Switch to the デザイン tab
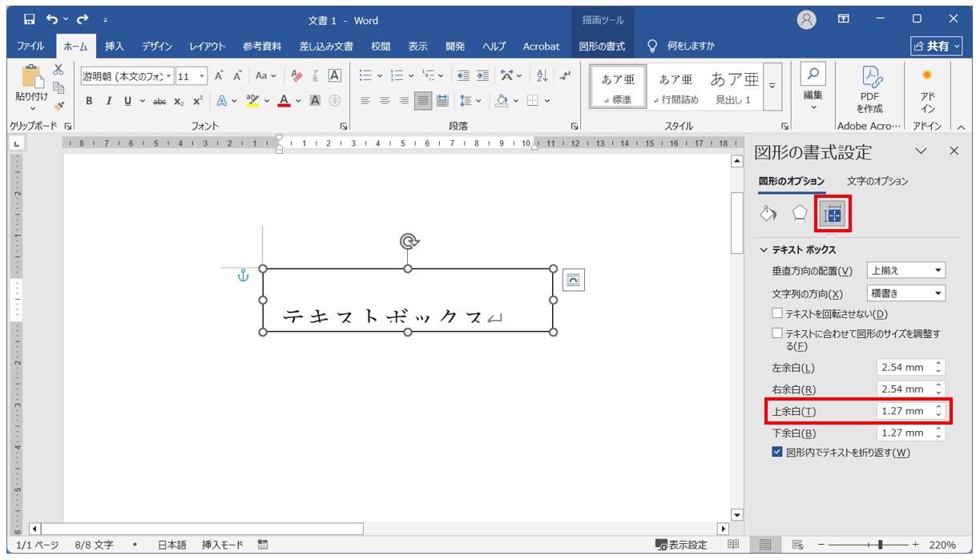The height and width of the screenshot is (560, 980). click(x=157, y=46)
